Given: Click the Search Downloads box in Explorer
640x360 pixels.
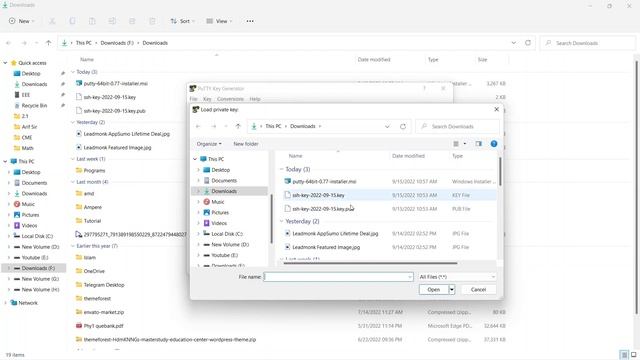Looking at the screenshot, I should [588, 43].
